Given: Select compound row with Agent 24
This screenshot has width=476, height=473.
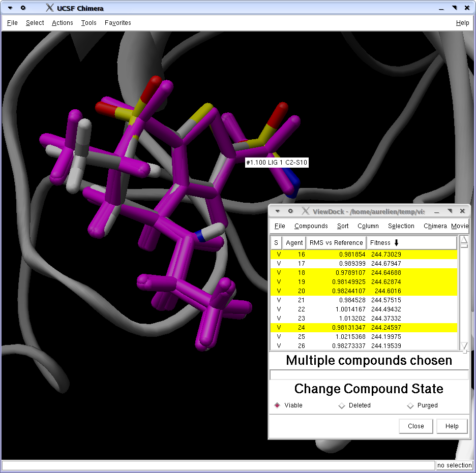Looking at the screenshot, I should click(364, 328).
